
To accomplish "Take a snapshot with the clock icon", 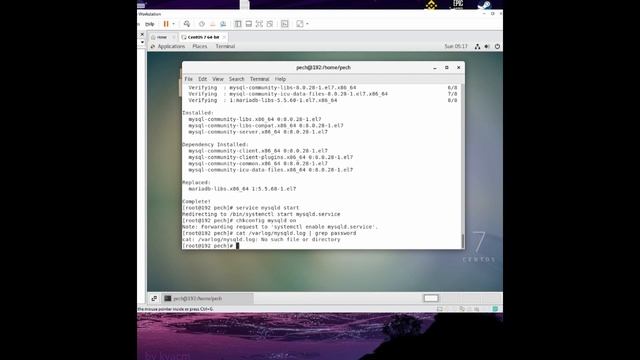I will [x=202, y=24].
